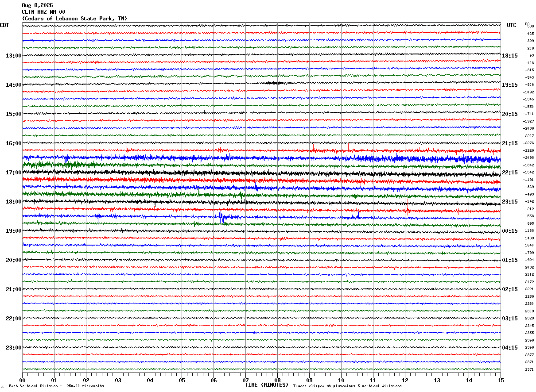The height and width of the screenshot is (392, 536).
Task: Click DC offset value 2221
Action: pyautogui.click(x=529, y=289)
